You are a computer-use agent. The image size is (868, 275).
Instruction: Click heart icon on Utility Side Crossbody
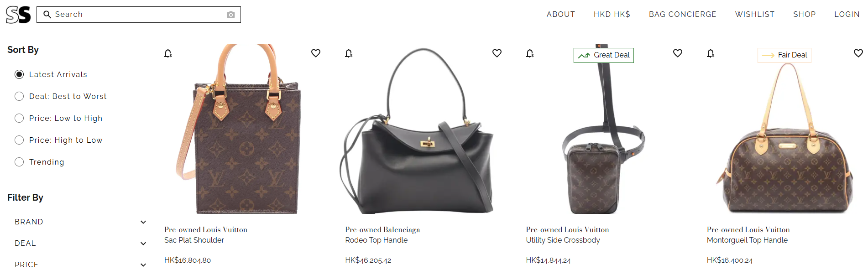coord(678,53)
